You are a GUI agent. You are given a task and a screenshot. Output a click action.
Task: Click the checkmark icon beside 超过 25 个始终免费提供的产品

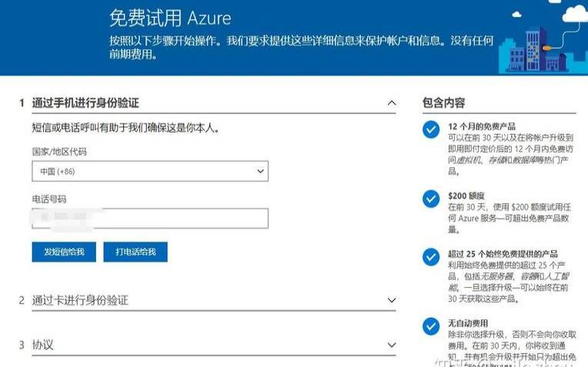point(431,257)
